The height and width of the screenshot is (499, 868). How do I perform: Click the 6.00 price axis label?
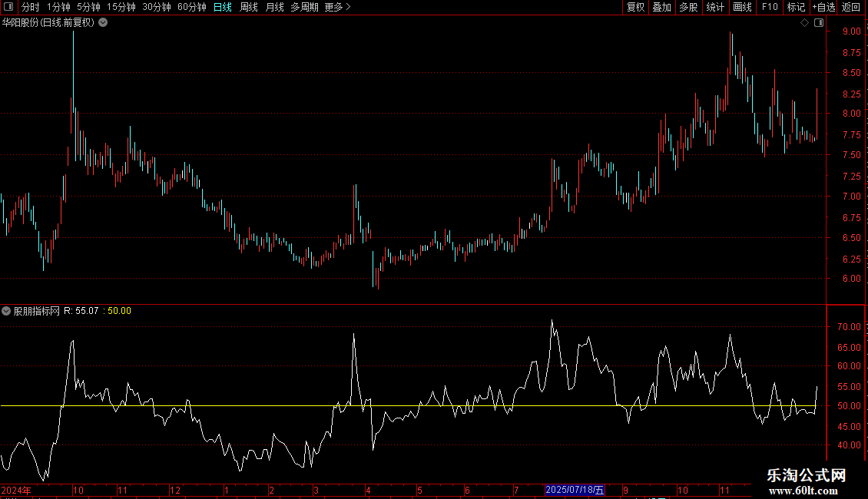pyautogui.click(x=851, y=279)
